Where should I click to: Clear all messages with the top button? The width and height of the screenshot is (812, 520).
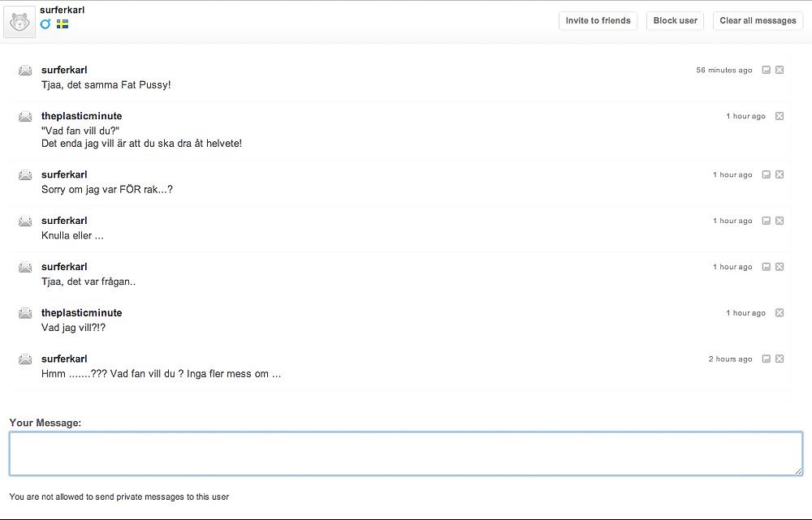tap(758, 21)
